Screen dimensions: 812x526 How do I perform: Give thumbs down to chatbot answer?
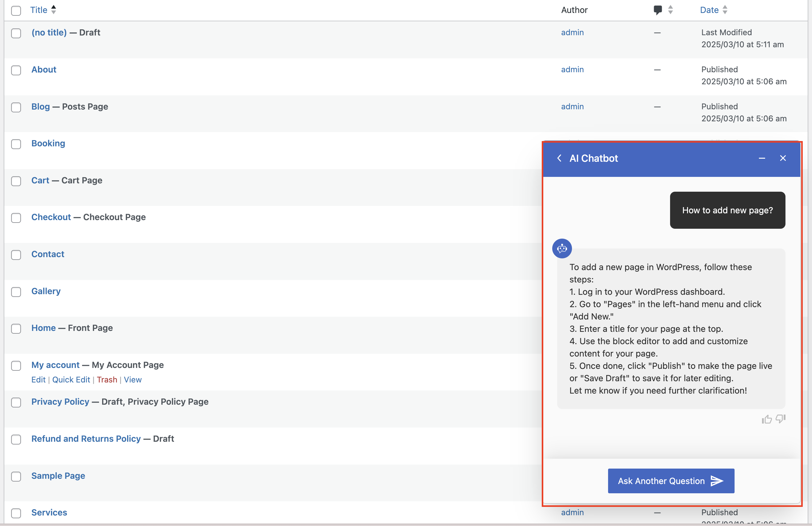[x=780, y=419]
